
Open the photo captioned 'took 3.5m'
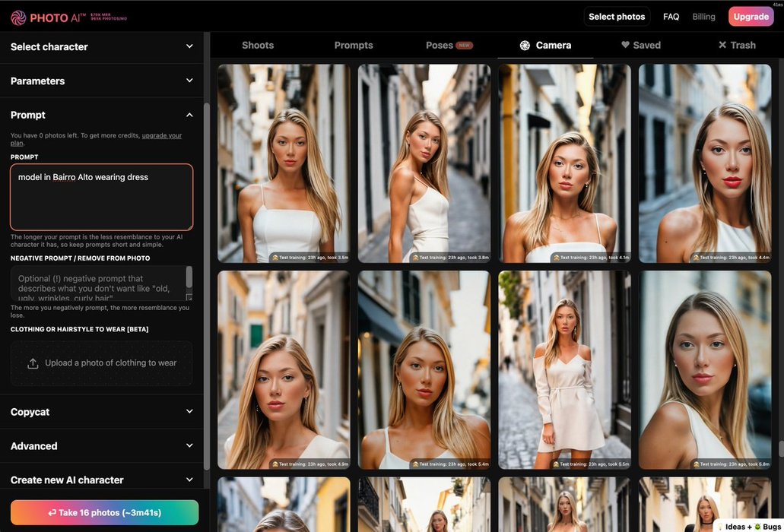(x=284, y=163)
